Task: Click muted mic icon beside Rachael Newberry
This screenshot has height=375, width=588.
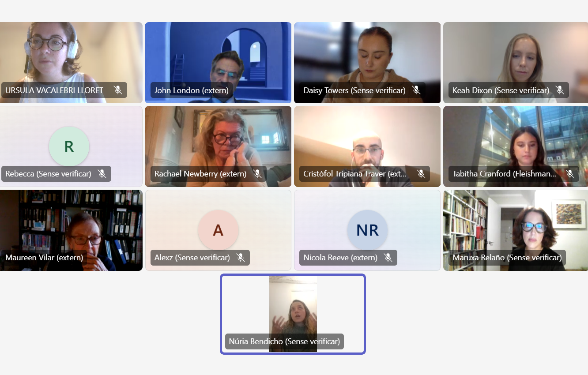Action: [x=257, y=174]
